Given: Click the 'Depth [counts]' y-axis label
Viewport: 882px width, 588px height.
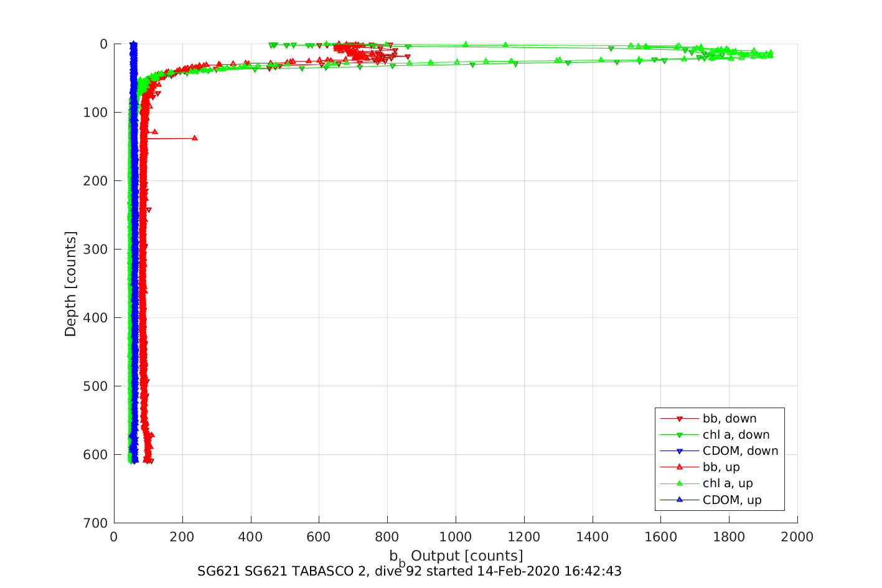Looking at the screenshot, I should (70, 284).
